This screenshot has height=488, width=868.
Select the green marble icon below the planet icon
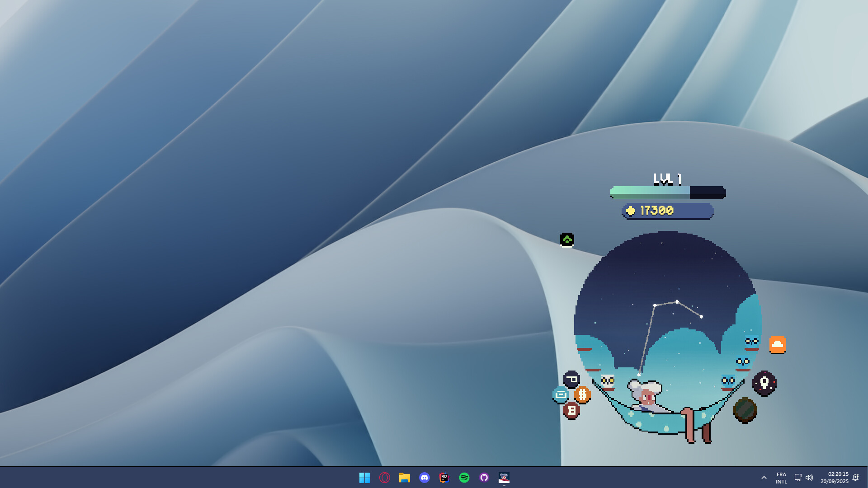tap(745, 411)
